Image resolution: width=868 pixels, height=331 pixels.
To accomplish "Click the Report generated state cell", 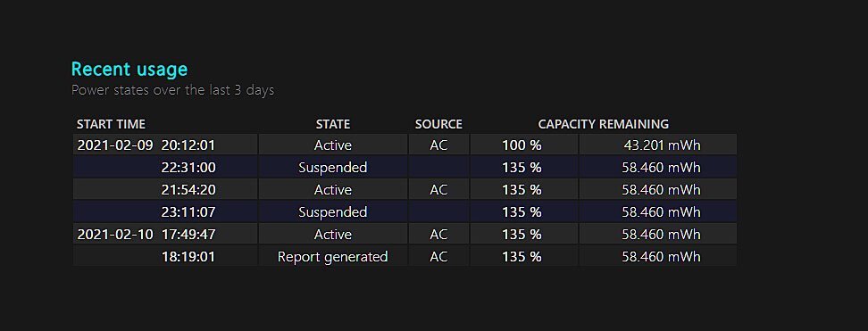I will [333, 256].
